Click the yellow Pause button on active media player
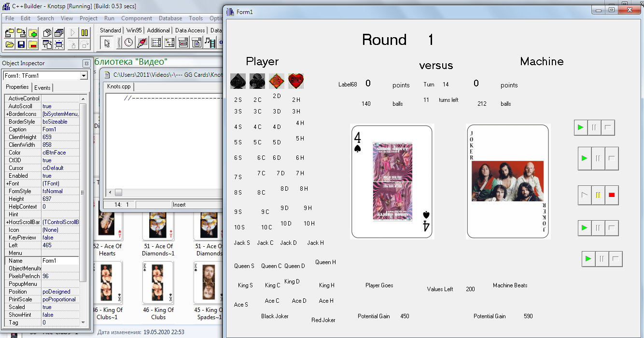The height and width of the screenshot is (338, 644). (x=598, y=195)
